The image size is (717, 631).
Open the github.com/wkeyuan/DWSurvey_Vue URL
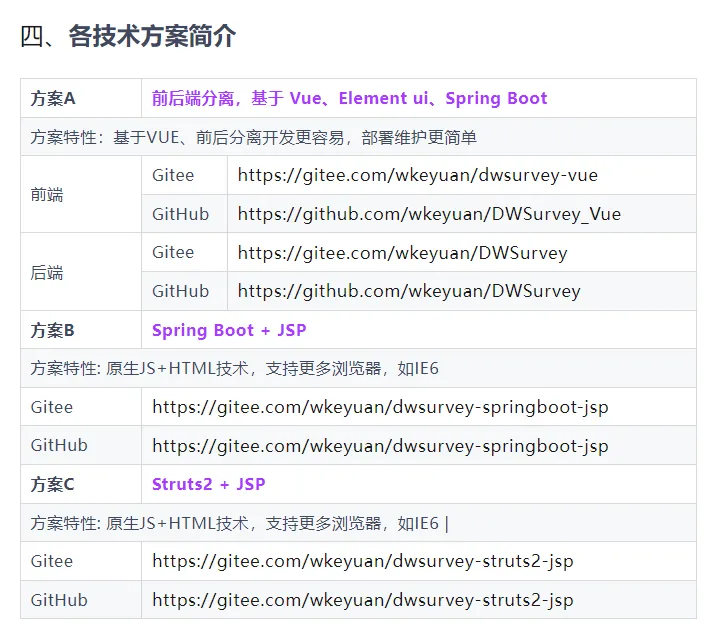click(x=429, y=214)
